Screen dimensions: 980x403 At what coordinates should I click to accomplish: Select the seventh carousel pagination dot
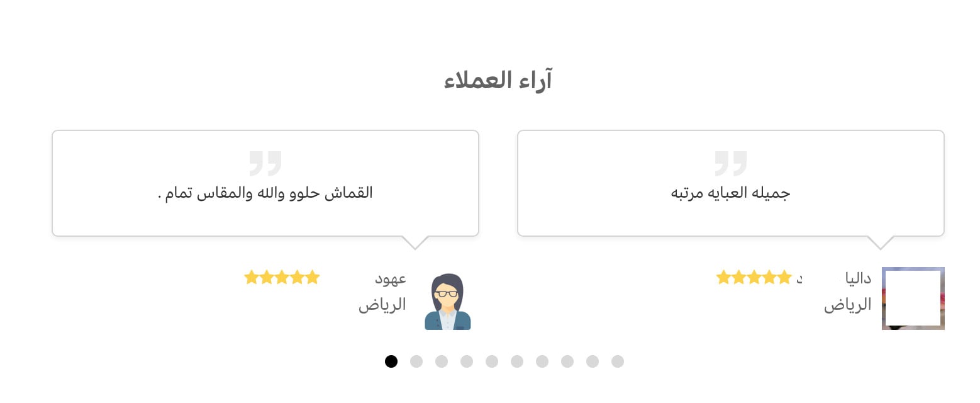(x=542, y=361)
